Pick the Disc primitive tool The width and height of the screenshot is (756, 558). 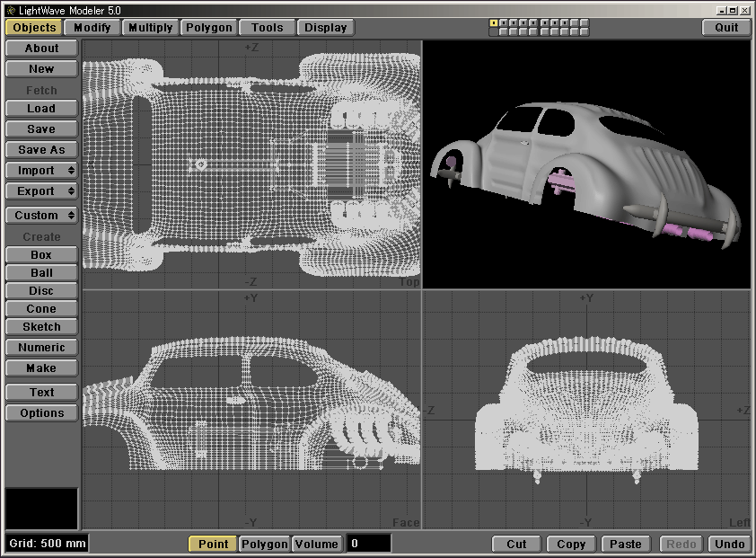click(41, 291)
